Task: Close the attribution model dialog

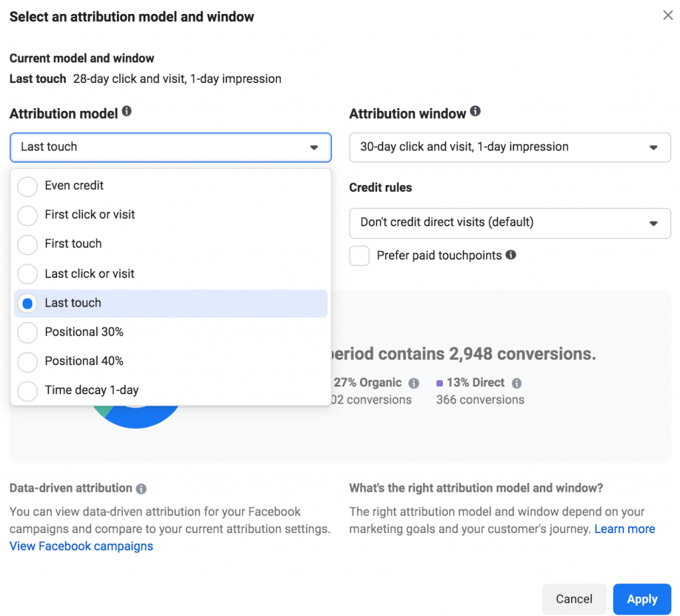Action: [x=668, y=15]
